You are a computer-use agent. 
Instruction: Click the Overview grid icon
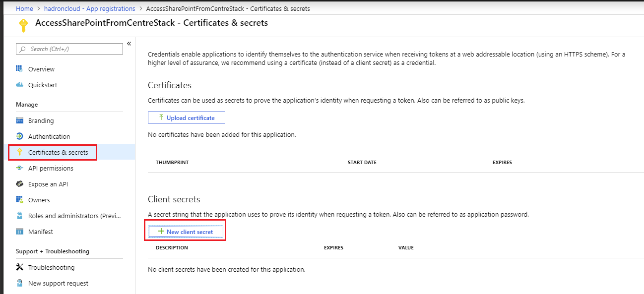[x=19, y=69]
